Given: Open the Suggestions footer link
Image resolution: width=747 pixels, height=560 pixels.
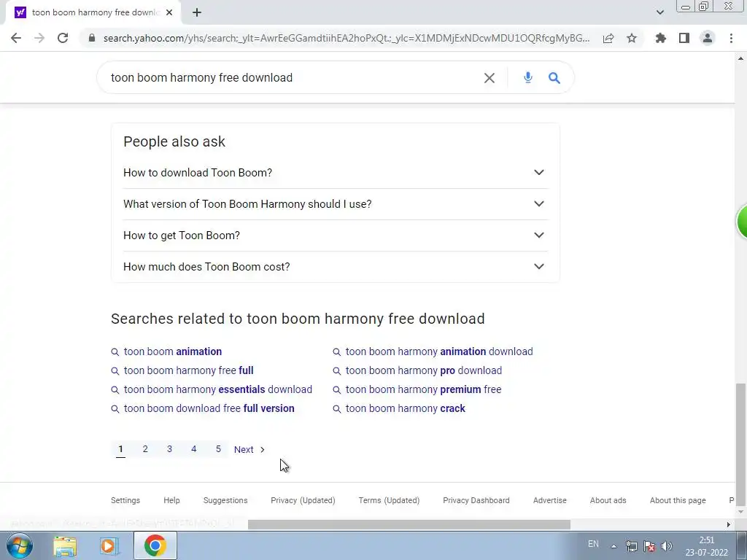Looking at the screenshot, I should pos(225,500).
